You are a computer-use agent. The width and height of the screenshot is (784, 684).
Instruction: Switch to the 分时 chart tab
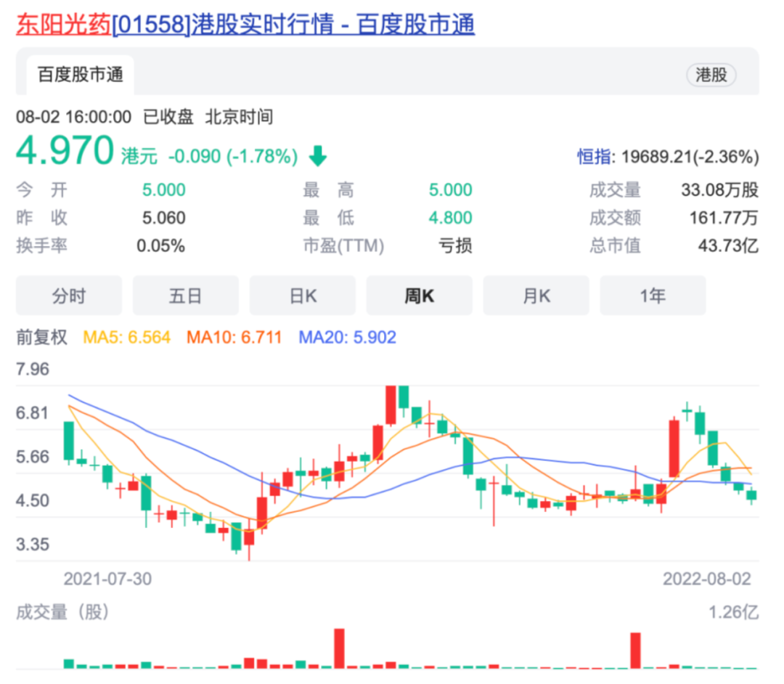coord(69,296)
